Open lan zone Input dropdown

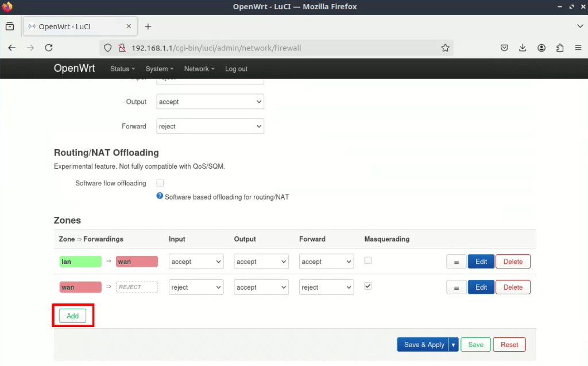(x=196, y=262)
